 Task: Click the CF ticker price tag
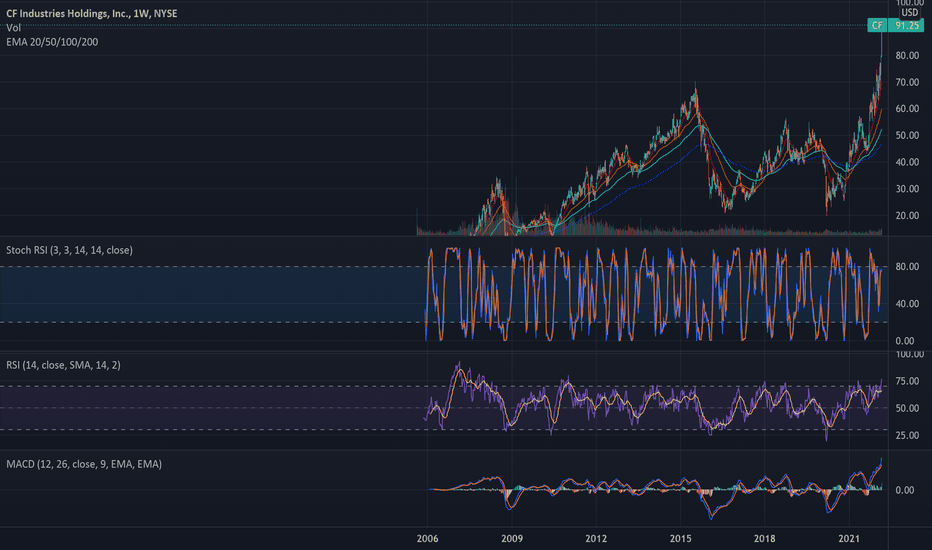(x=877, y=25)
